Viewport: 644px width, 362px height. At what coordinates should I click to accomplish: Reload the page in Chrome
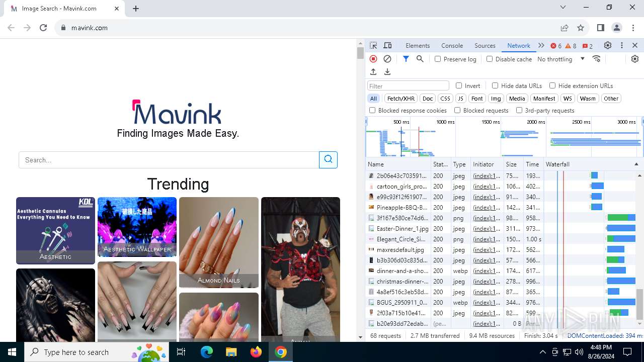(43, 28)
